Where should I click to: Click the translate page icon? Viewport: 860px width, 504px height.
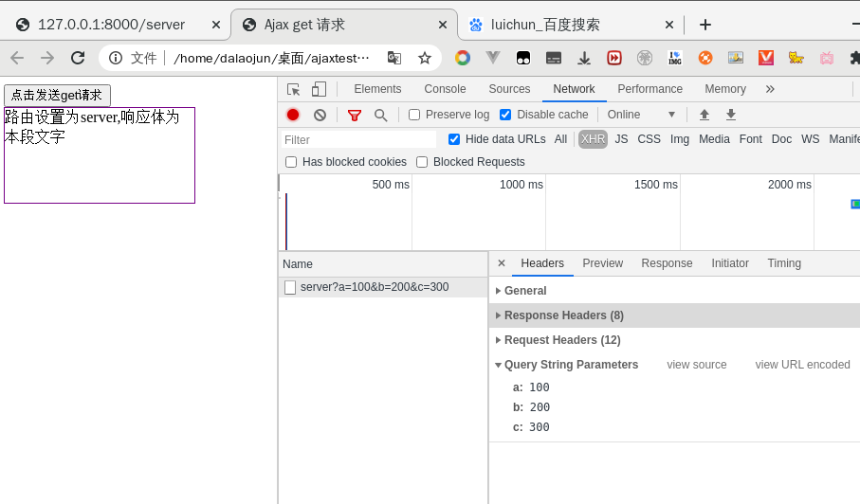point(394,58)
